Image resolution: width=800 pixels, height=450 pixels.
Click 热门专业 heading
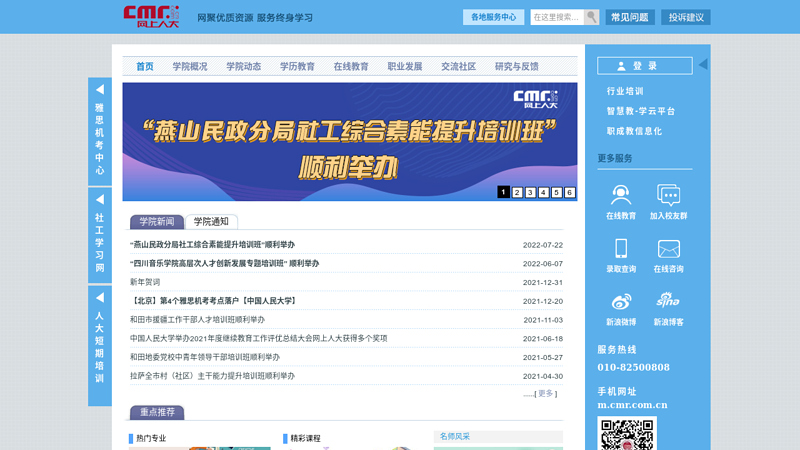[151, 438]
